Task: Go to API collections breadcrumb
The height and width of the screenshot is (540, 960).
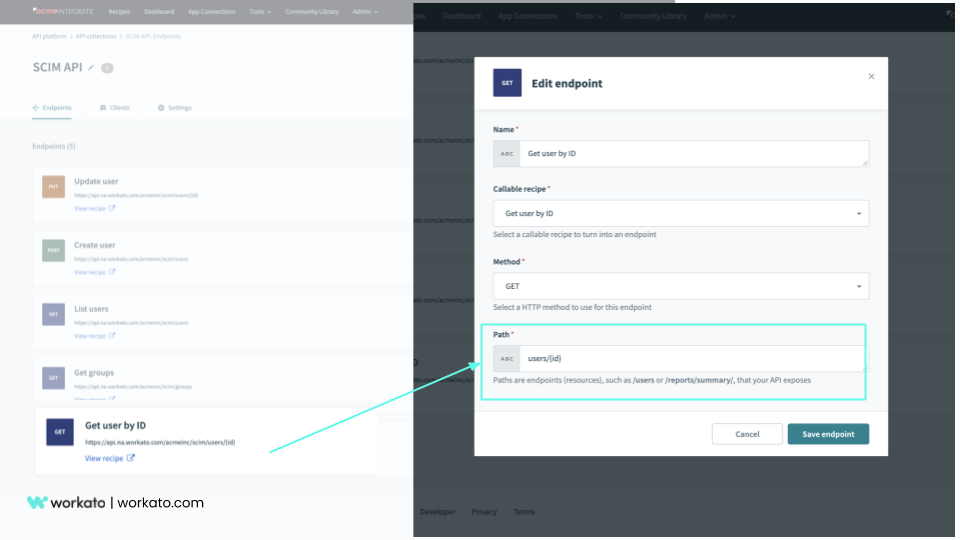Action: tap(96, 36)
